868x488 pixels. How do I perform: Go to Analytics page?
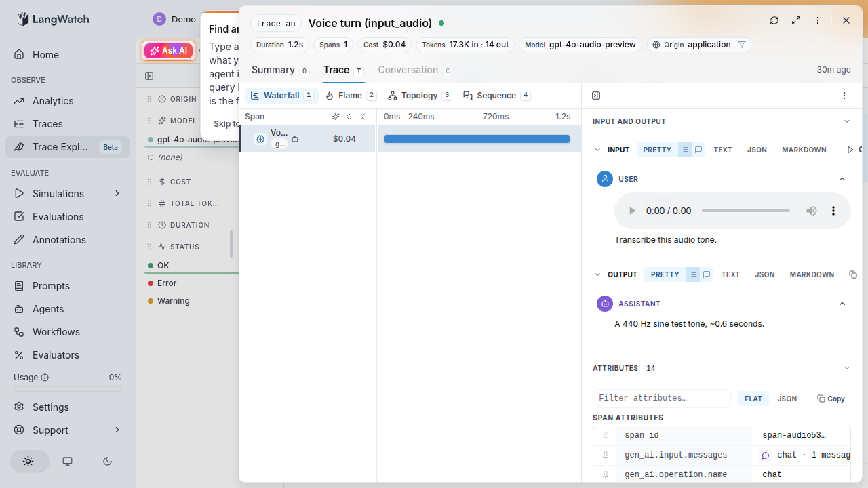[68, 101]
